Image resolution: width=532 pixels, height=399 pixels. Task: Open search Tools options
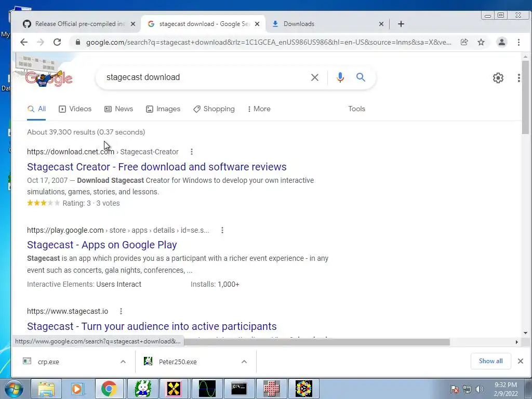(x=356, y=109)
